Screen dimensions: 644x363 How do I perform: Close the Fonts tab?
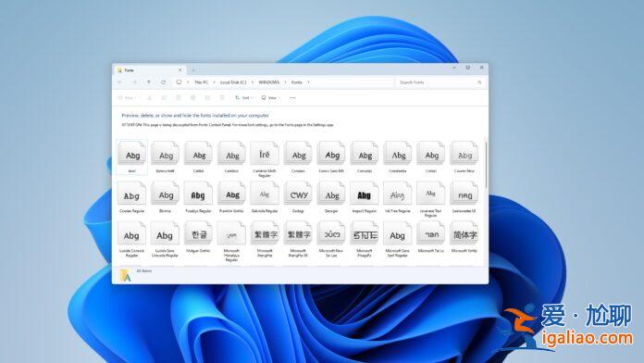(x=180, y=70)
